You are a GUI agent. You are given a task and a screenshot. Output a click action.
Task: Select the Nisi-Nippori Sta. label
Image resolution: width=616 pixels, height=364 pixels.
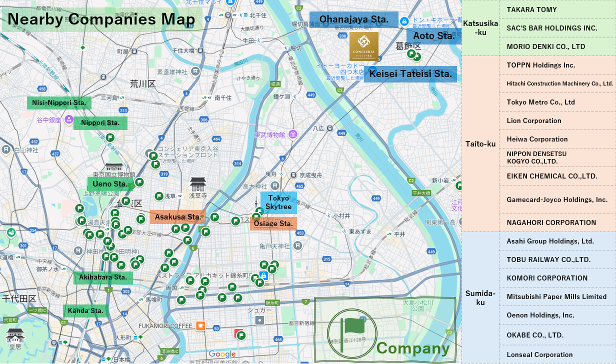pyautogui.click(x=59, y=103)
